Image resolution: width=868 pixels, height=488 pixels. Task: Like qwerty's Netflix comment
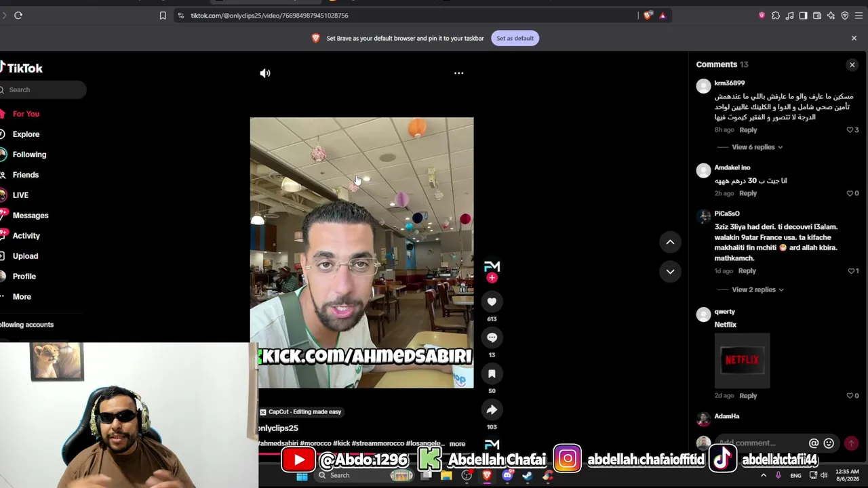point(850,396)
